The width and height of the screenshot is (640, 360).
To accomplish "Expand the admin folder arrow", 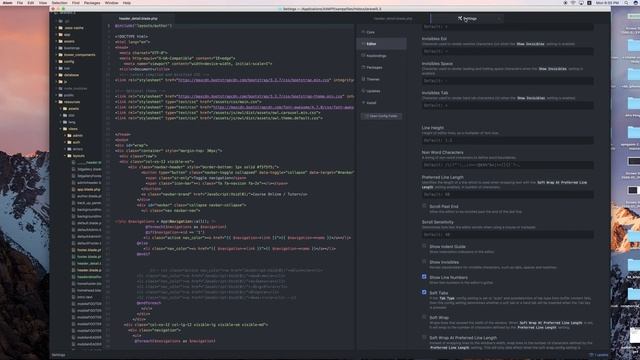I will [x=65, y=136].
